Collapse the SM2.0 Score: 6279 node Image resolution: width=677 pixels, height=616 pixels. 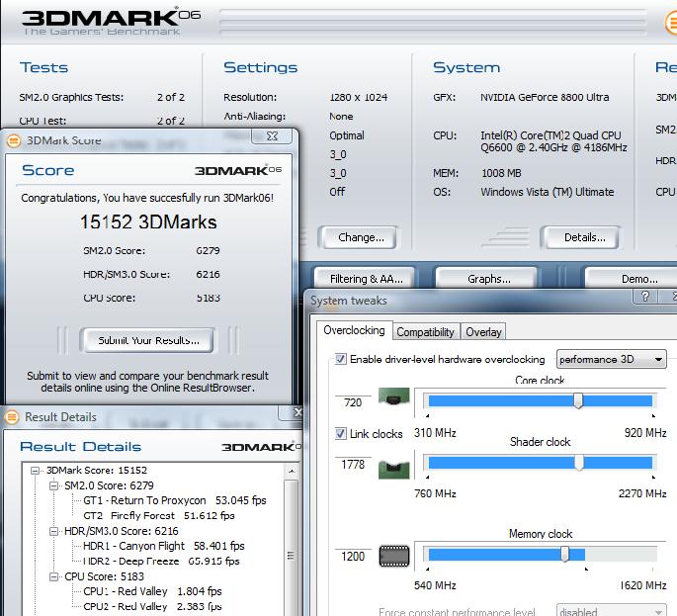pos(54,485)
